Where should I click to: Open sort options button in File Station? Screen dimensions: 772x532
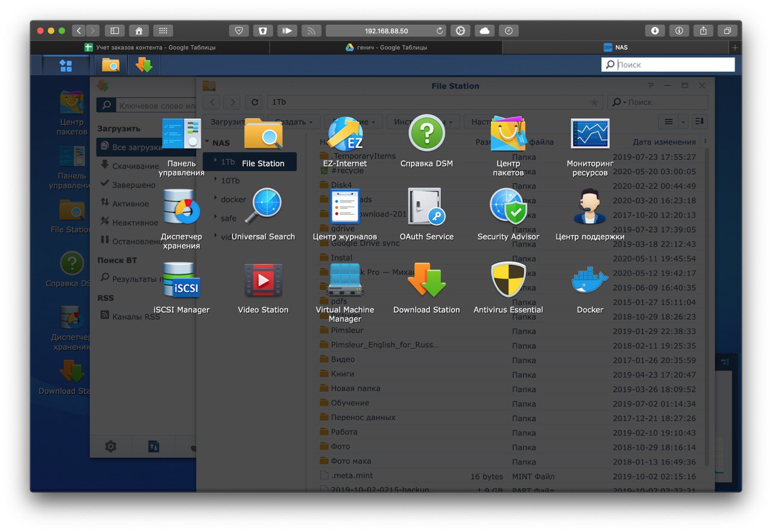700,122
